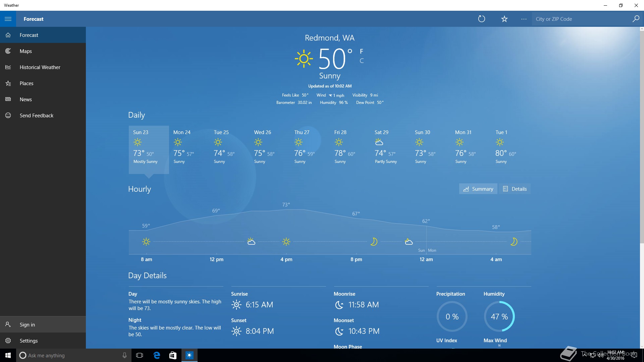Click the person icon beside Sign in

pos(8,324)
